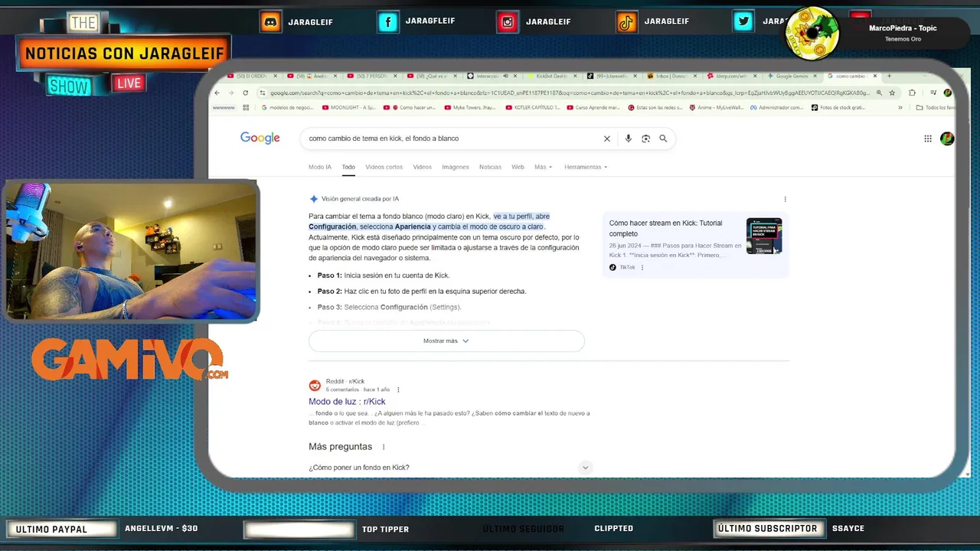Click the Twitter icon in the overlay bar
This screenshot has height=551, width=980.
[x=743, y=21]
